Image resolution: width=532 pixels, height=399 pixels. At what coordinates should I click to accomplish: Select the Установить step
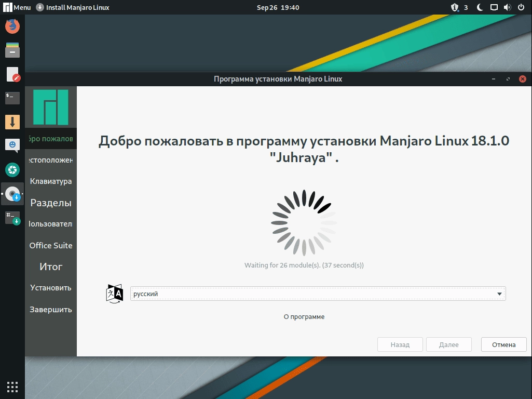[x=51, y=288]
